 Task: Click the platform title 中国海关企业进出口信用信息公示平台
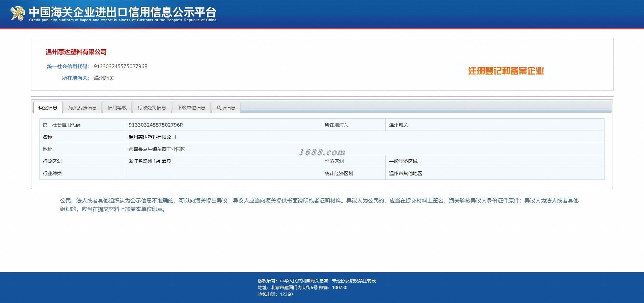click(x=123, y=12)
